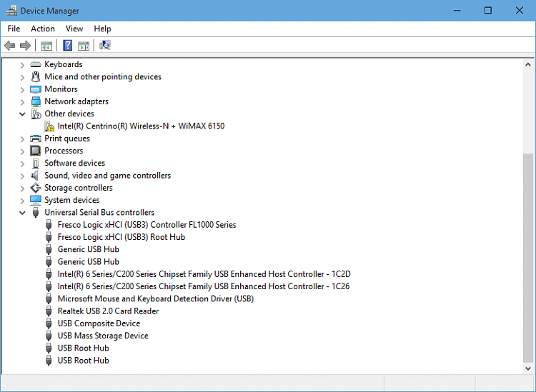Image resolution: width=536 pixels, height=392 pixels.
Task: Click the Print queues printer icon
Action: pos(36,139)
